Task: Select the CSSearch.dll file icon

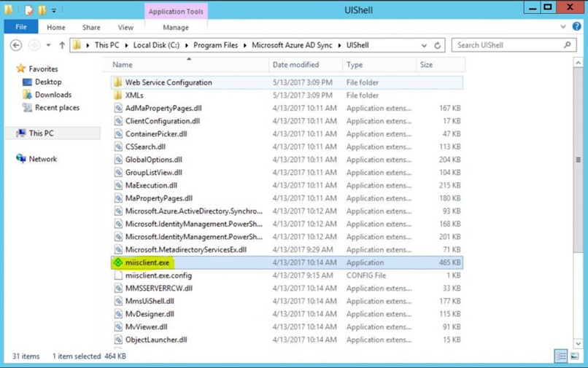Action: tap(118, 147)
